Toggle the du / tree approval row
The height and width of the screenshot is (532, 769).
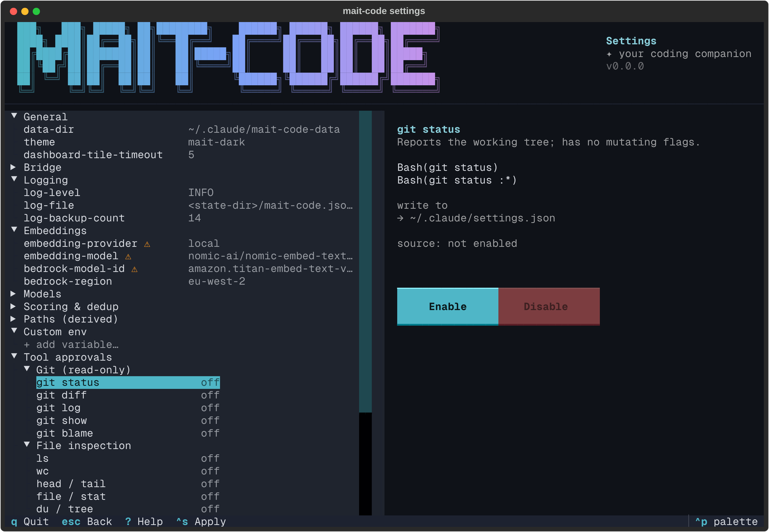click(128, 509)
